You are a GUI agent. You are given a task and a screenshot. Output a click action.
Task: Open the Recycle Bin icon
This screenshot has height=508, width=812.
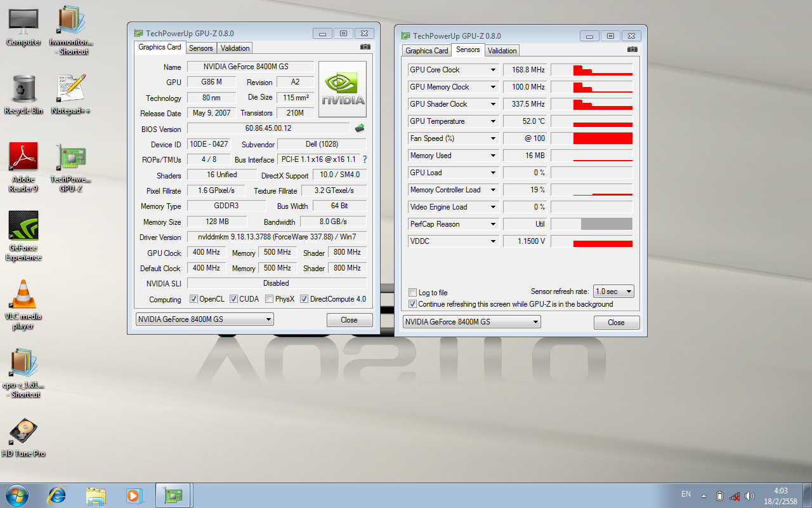pos(23,95)
